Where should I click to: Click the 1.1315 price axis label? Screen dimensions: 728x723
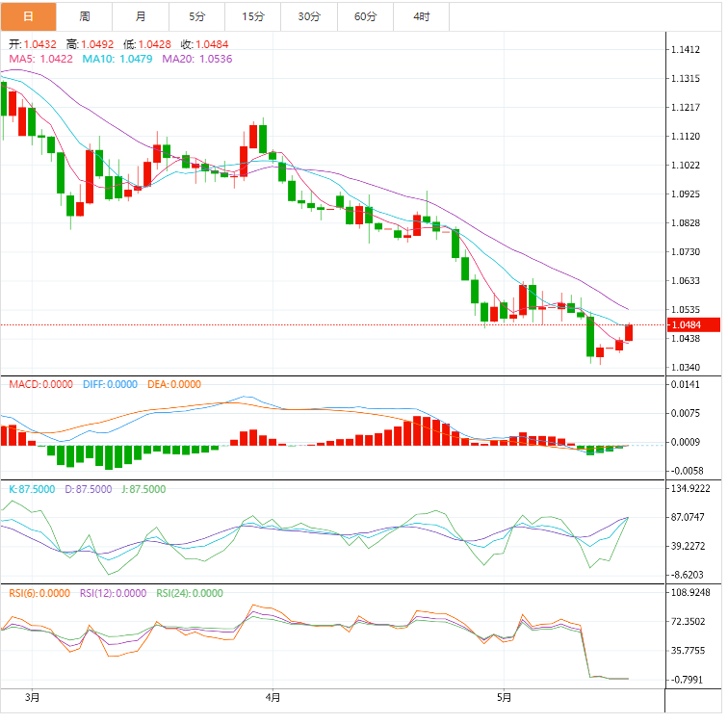[686, 78]
